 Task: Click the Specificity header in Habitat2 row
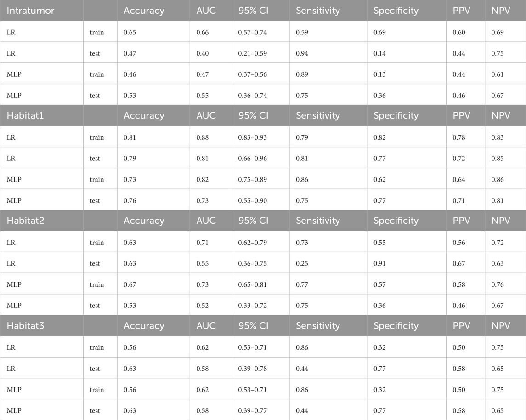click(396, 221)
